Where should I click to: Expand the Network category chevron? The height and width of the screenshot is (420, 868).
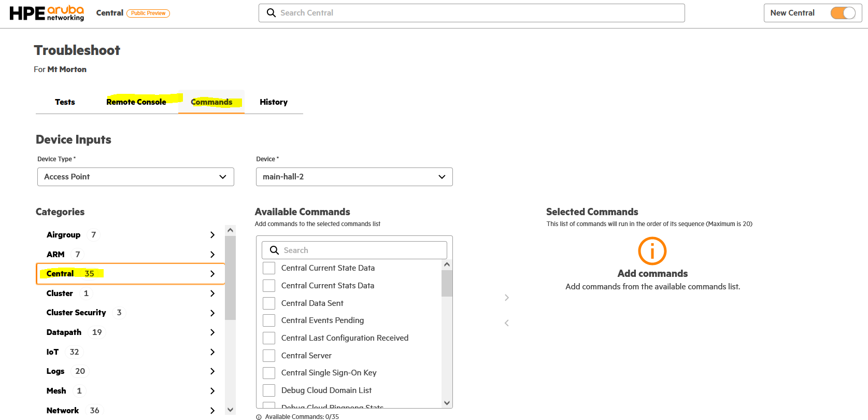tap(212, 411)
